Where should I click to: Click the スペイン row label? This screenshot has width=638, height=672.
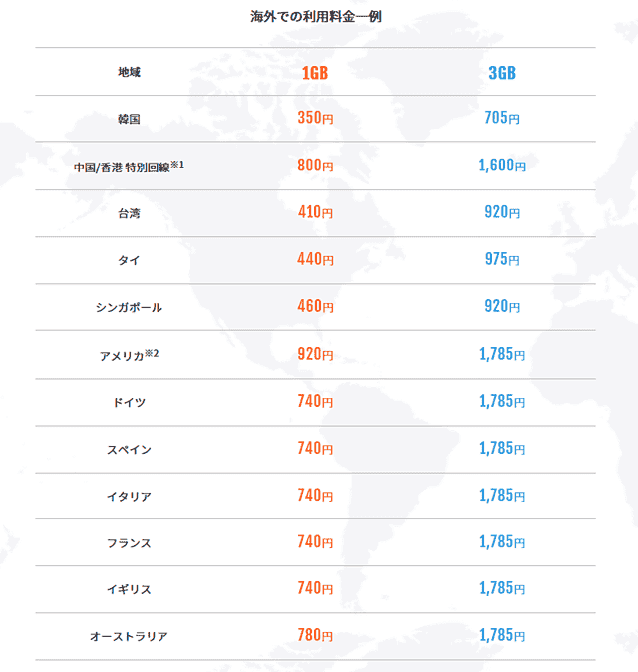tap(129, 449)
